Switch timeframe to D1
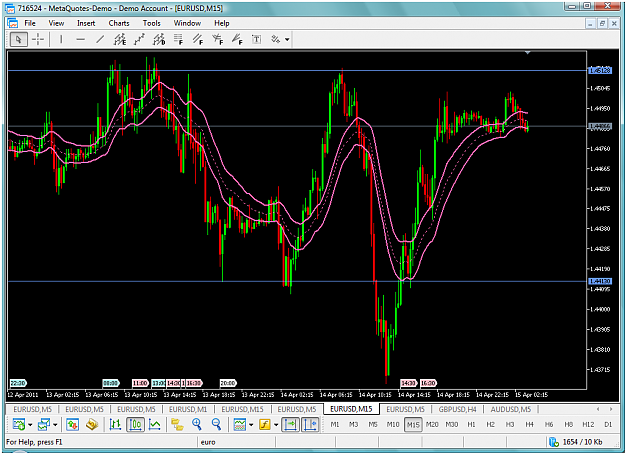The height and width of the screenshot is (453, 625). pos(608,424)
